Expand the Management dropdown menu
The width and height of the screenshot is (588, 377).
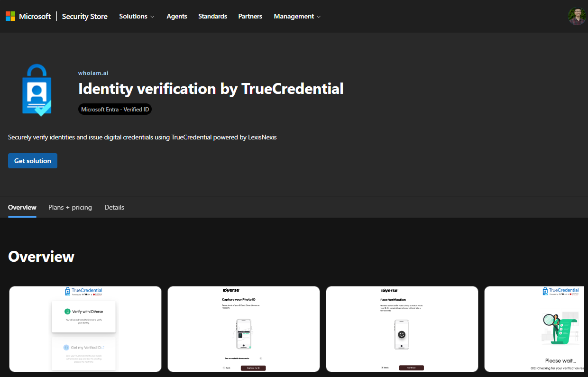(297, 16)
